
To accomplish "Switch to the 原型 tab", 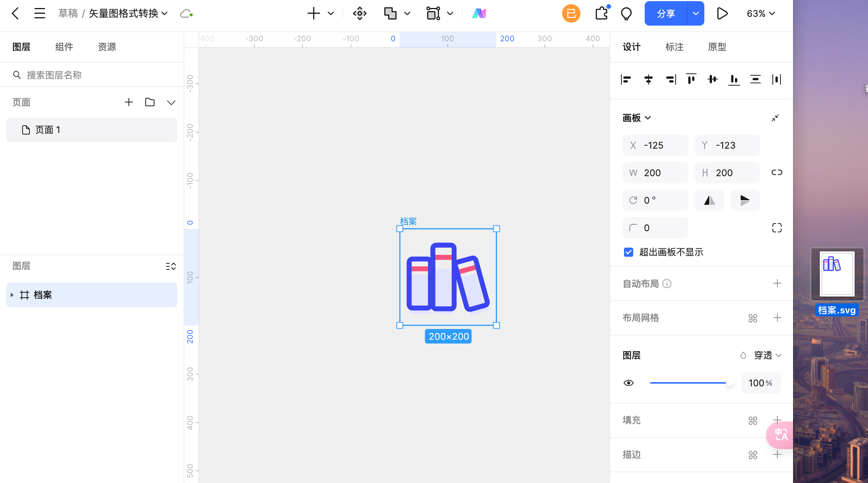I will tap(717, 47).
